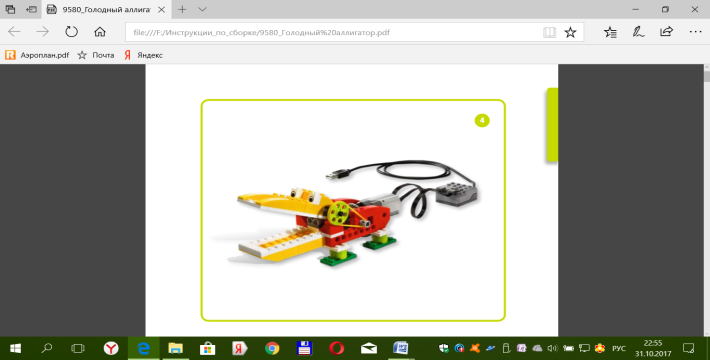Open a new tab with plus

pos(182,10)
